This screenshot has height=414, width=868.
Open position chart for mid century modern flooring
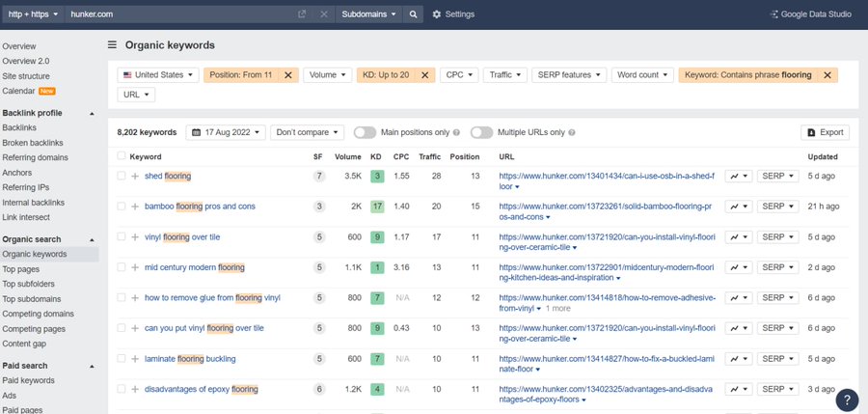tap(739, 267)
